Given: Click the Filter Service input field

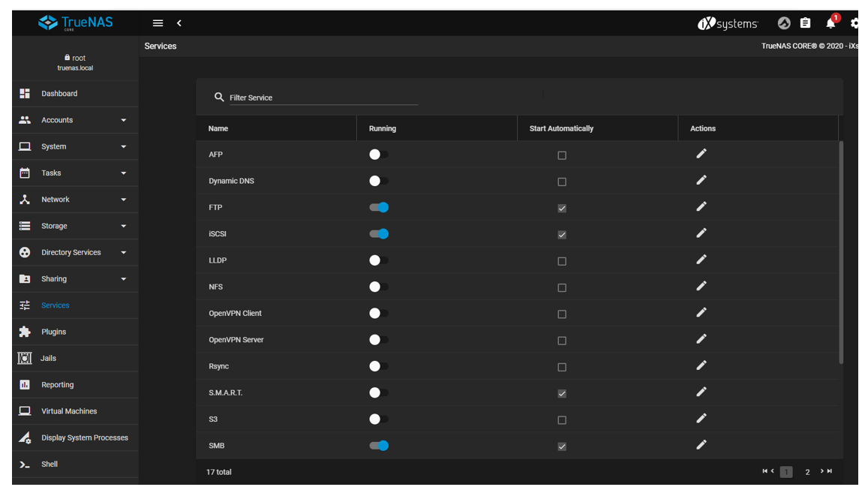Looking at the screenshot, I should (323, 98).
